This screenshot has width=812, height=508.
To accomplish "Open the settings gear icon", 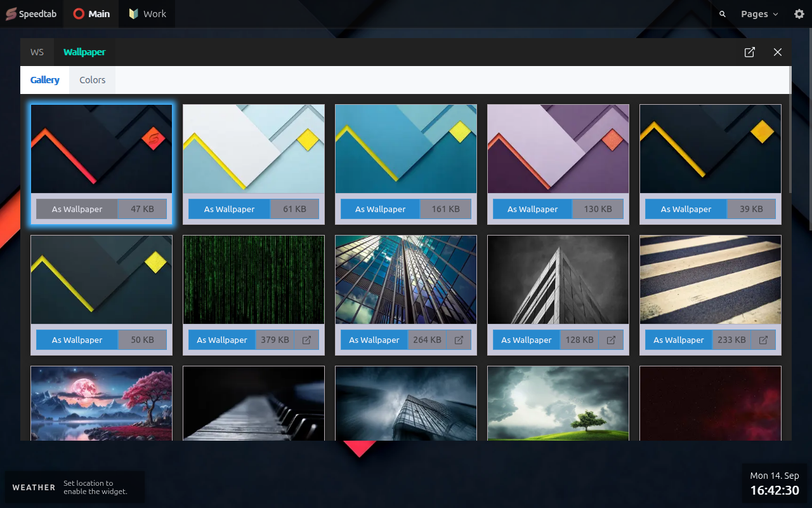I will click(x=799, y=14).
